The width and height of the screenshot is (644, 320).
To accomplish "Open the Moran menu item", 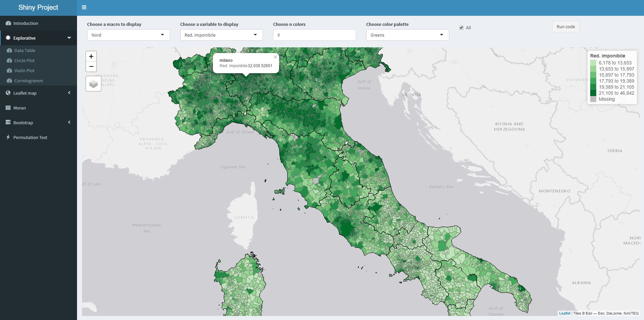I will click(38, 108).
